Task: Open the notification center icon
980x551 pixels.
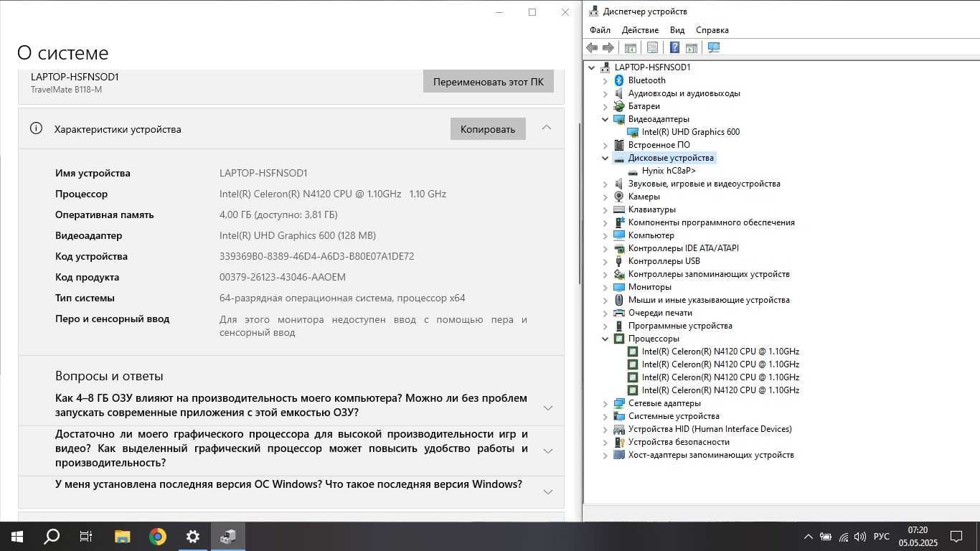Action: point(956,537)
